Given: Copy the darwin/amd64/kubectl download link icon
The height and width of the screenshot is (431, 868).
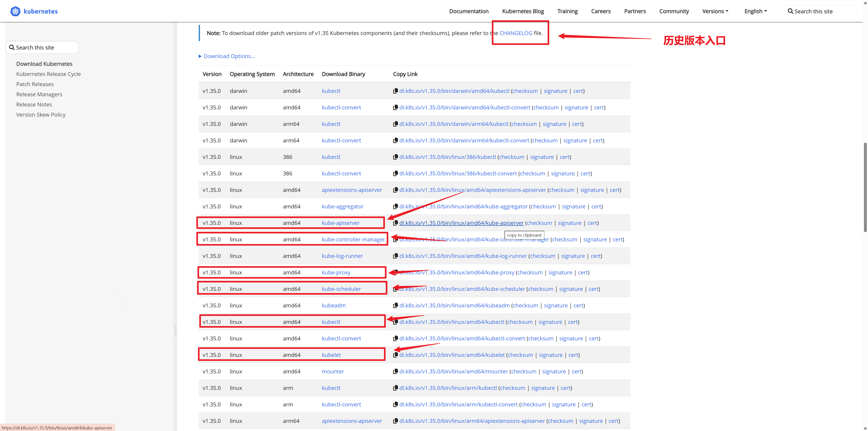Looking at the screenshot, I should pyautogui.click(x=395, y=91).
